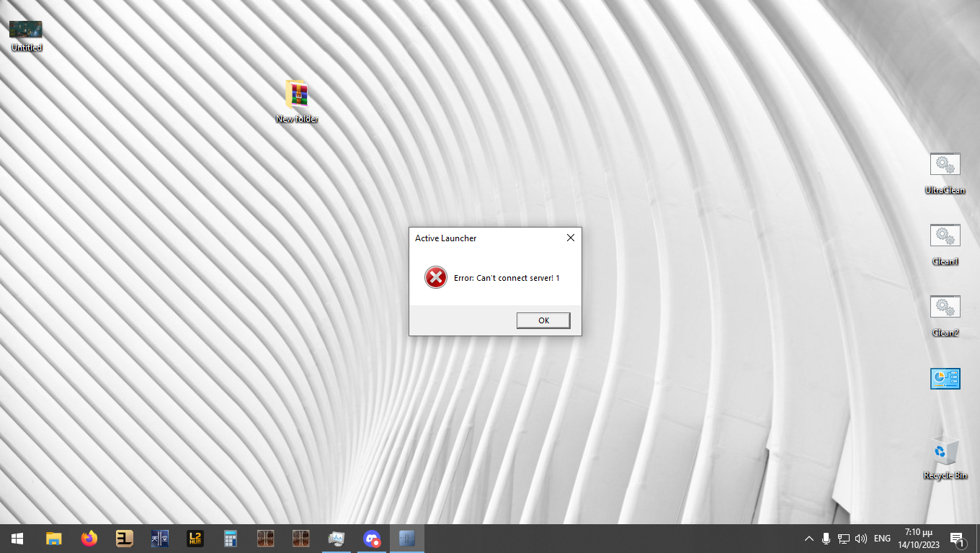Open the ENG input language switcher

pyautogui.click(x=882, y=539)
